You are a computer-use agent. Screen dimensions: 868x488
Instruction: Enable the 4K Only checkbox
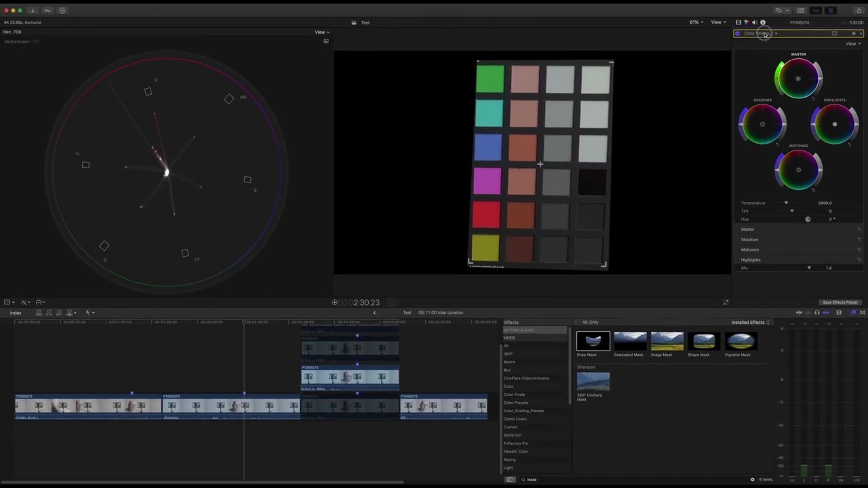coord(578,322)
